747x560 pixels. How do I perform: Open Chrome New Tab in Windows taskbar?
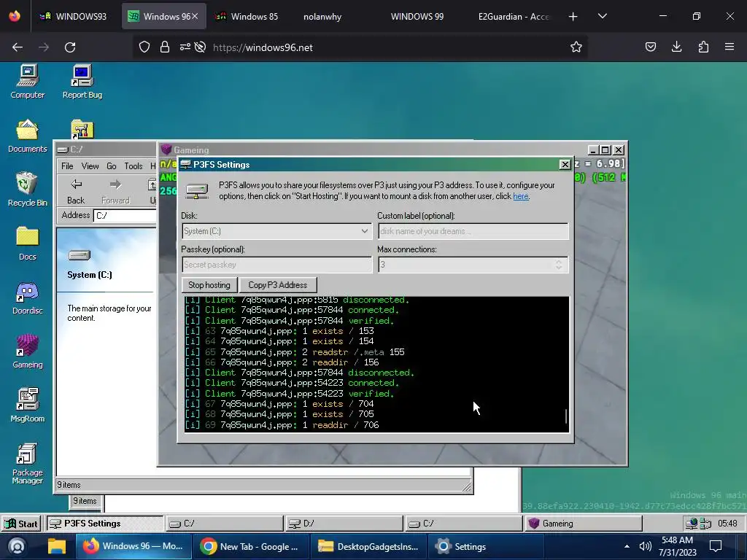(x=251, y=546)
